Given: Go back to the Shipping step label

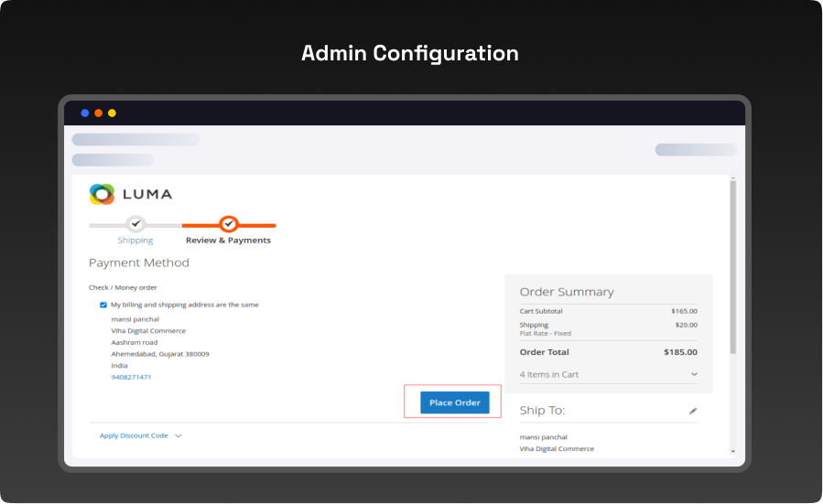Looking at the screenshot, I should pyautogui.click(x=135, y=241).
